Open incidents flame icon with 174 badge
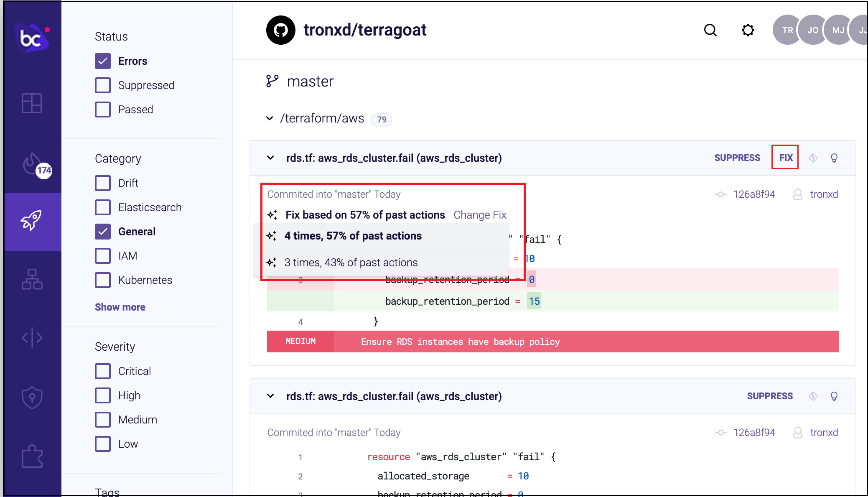The width and height of the screenshot is (868, 497). [x=33, y=165]
